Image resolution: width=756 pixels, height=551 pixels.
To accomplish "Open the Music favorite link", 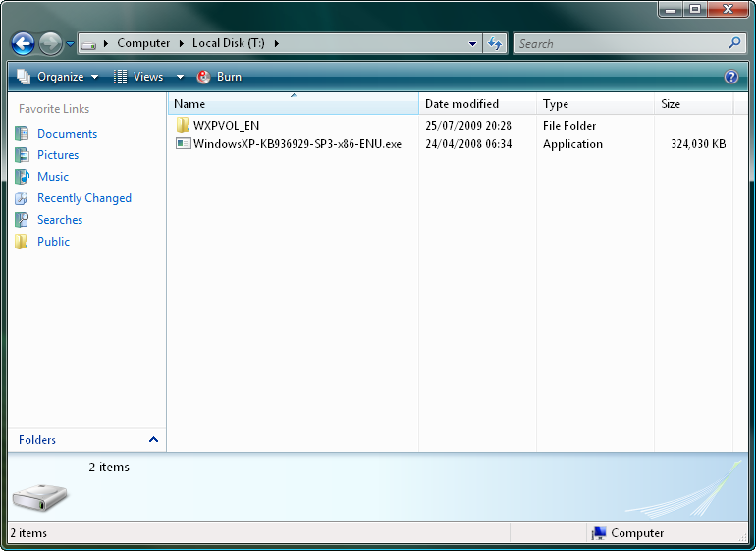I will [53, 177].
